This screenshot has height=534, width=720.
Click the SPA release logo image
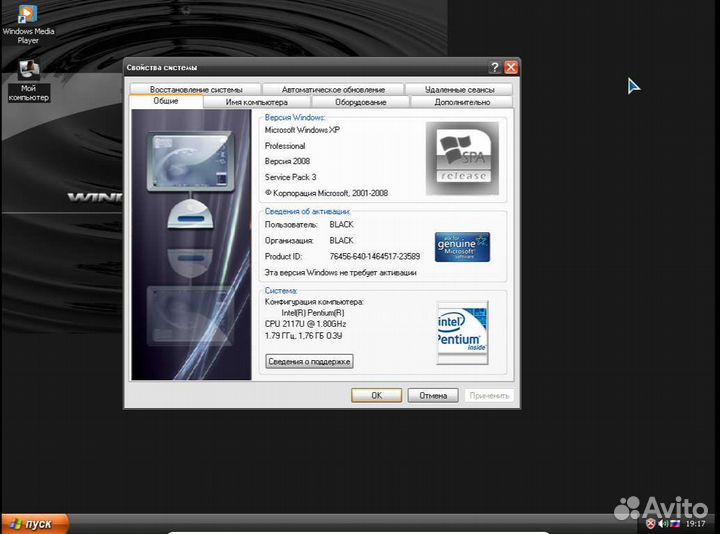pos(462,158)
